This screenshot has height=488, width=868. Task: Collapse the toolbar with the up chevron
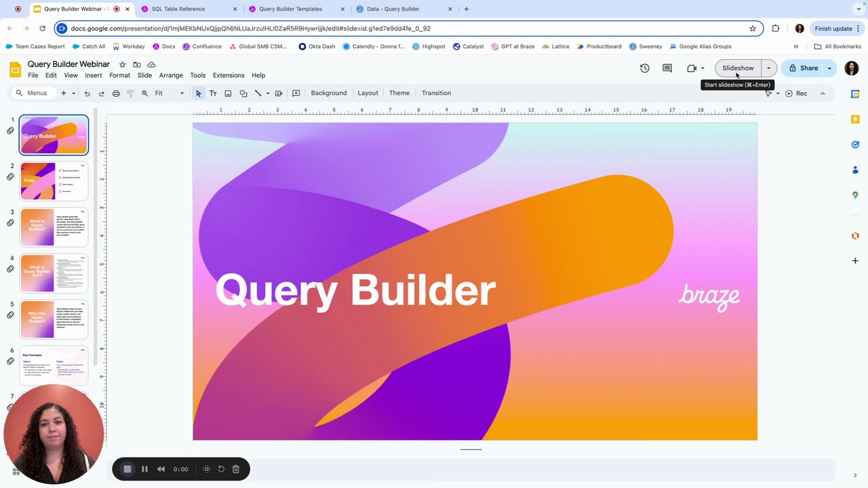coord(823,93)
